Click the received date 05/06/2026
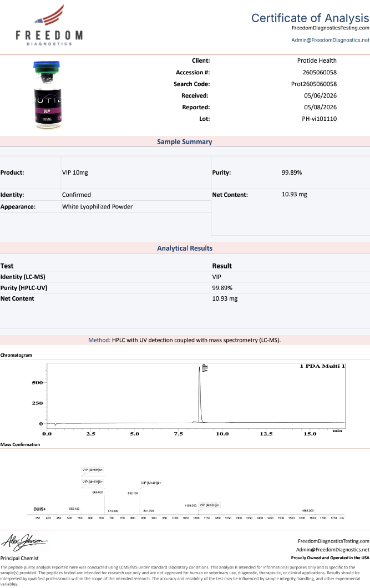The width and height of the screenshot is (370, 588). [x=320, y=95]
